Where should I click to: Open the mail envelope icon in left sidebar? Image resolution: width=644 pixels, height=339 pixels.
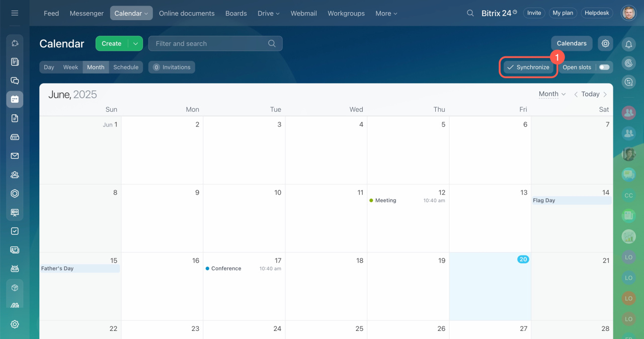[15, 156]
